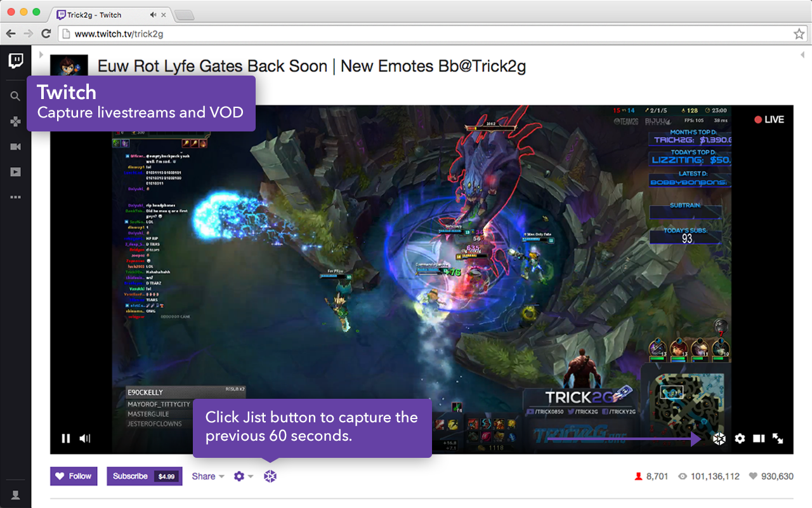Switch the player to fullscreen
The height and width of the screenshot is (508, 812).
[x=778, y=438]
